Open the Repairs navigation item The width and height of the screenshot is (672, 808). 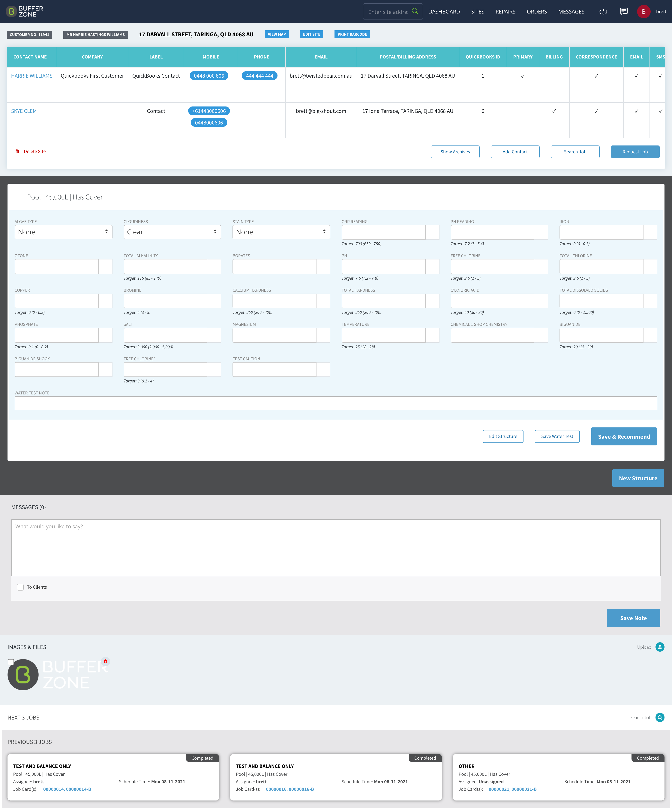pyautogui.click(x=505, y=12)
